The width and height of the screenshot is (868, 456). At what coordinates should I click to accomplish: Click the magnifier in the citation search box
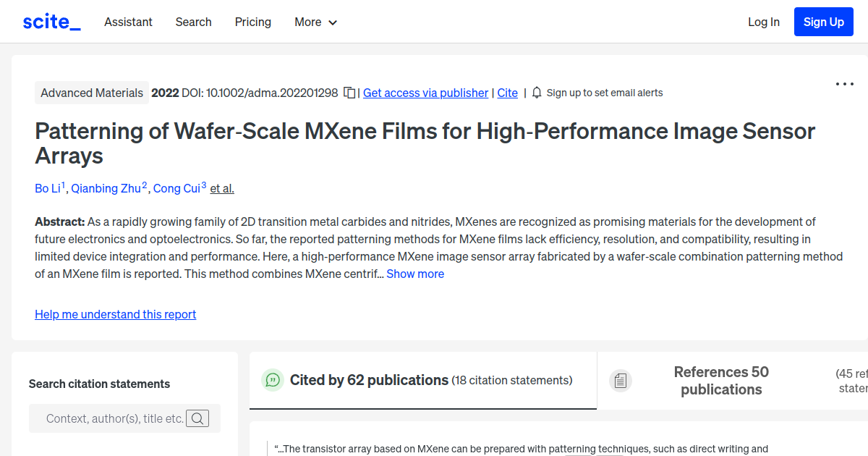[197, 418]
